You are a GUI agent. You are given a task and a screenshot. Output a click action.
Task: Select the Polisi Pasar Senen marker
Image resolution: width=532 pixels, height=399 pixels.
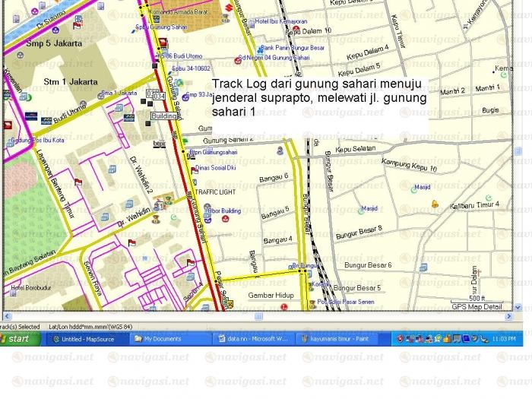[312, 302]
